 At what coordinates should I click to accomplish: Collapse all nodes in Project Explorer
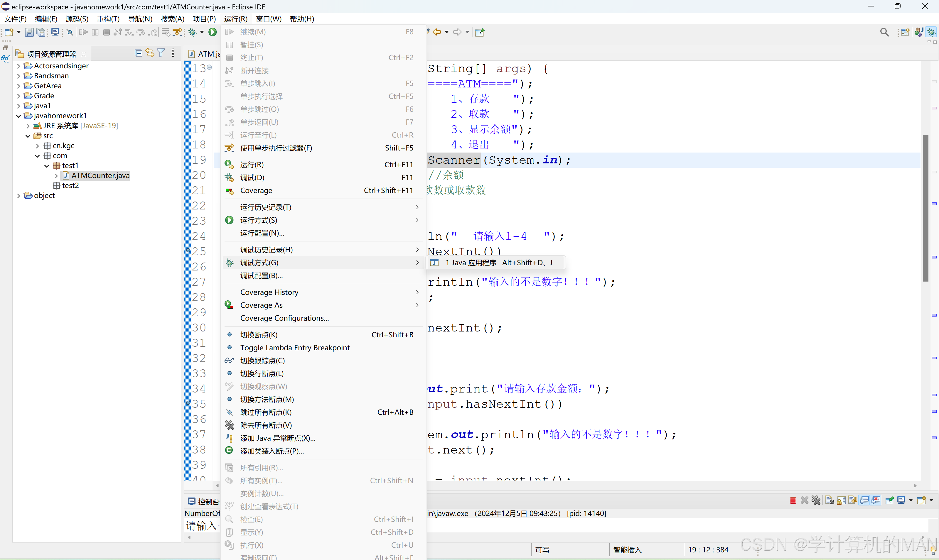coord(138,53)
